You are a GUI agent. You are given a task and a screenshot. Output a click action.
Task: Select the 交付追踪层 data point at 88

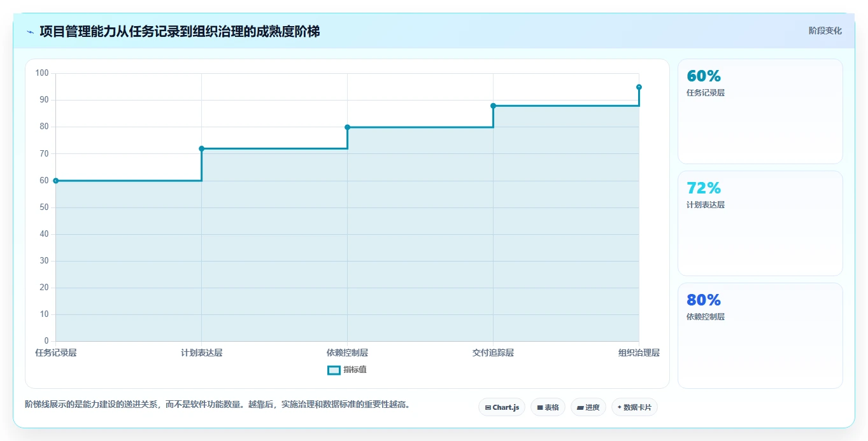pyautogui.click(x=494, y=106)
